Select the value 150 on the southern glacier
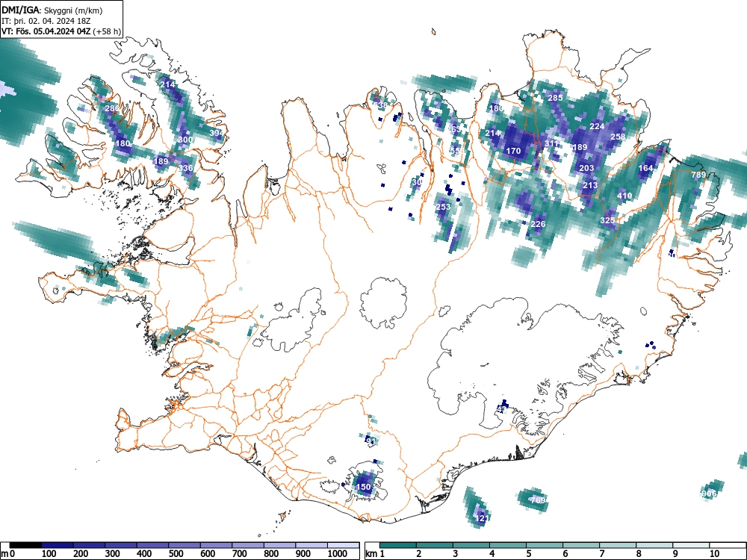Viewport: 747px width, 560px height. (x=363, y=487)
